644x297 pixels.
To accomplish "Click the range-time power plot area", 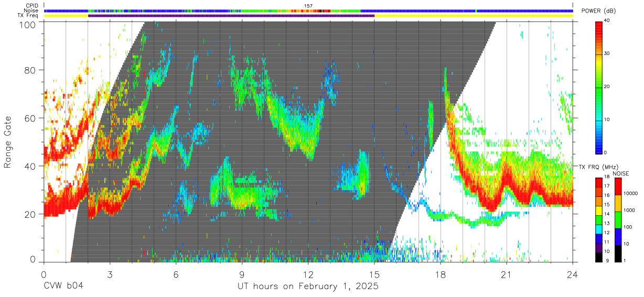I will tap(308, 141).
